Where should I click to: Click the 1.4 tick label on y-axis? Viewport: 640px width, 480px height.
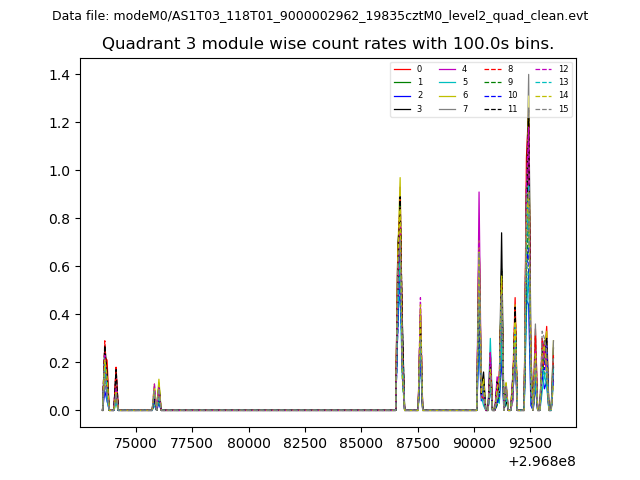(62, 75)
